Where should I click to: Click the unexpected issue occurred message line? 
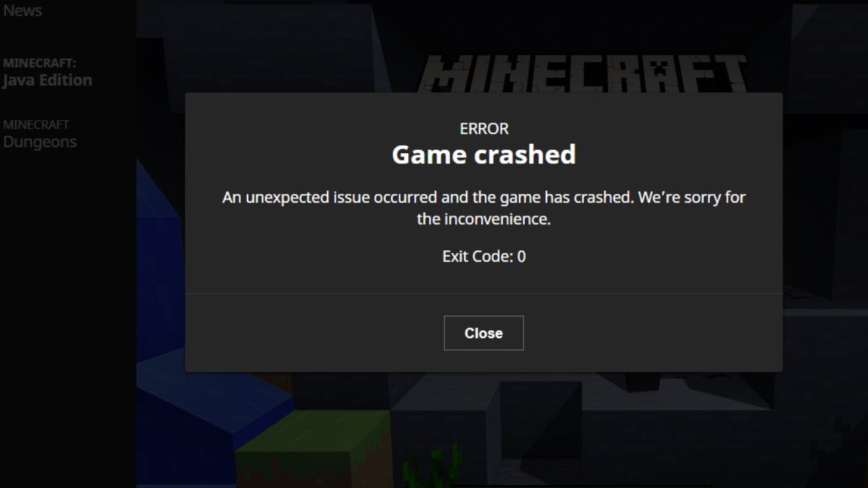(x=484, y=198)
